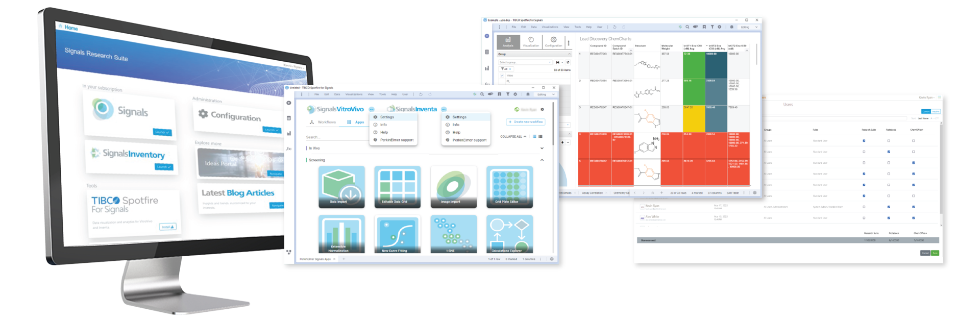This screenshot has height=320, width=980.
Task: Toggle first user's Research Suite checkbox
Action: click(x=864, y=141)
